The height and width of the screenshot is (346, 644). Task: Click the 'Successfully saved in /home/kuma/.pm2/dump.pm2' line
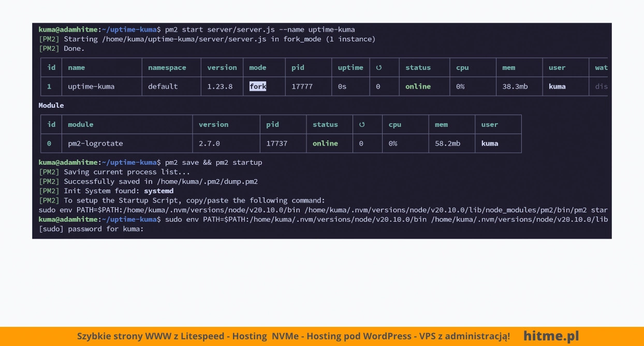point(148,181)
